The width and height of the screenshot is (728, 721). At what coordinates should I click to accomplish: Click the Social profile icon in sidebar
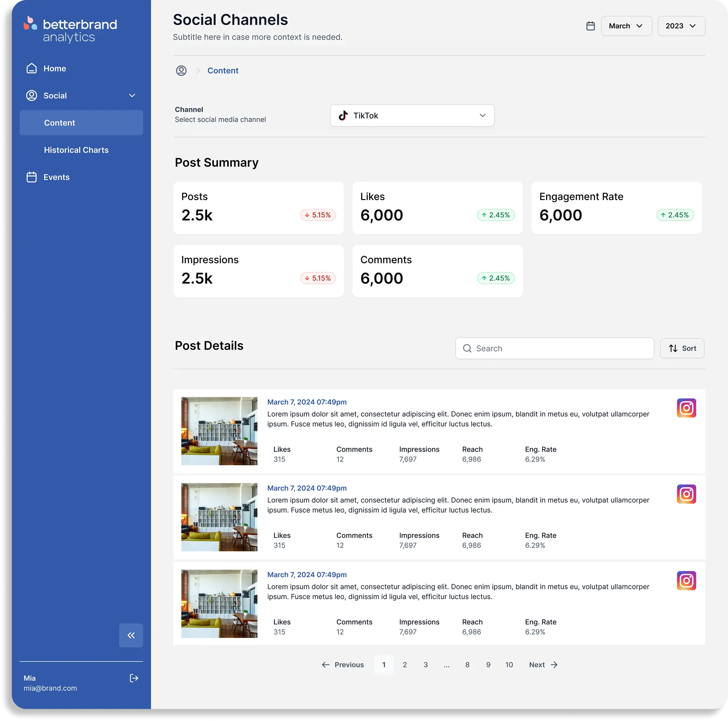point(32,96)
